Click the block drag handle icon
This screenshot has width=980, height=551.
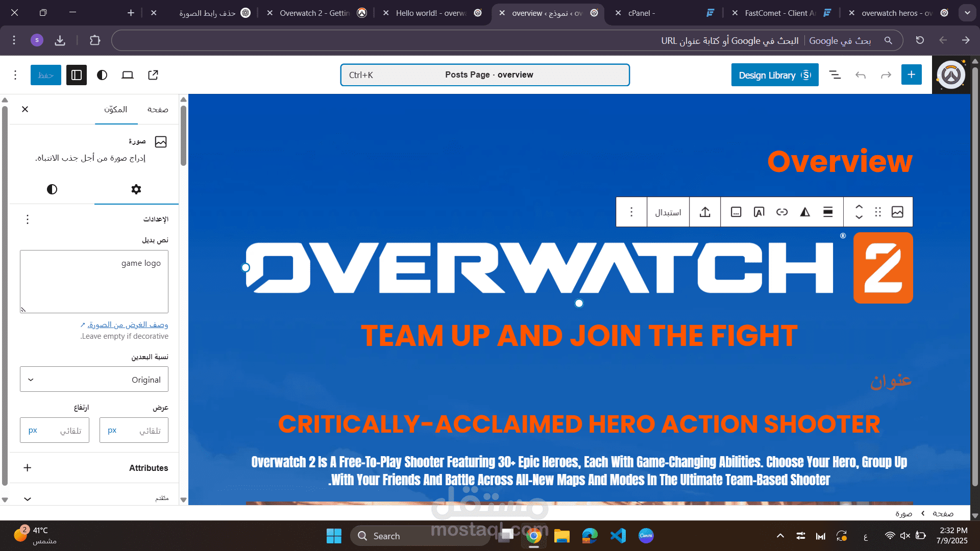tap(878, 212)
